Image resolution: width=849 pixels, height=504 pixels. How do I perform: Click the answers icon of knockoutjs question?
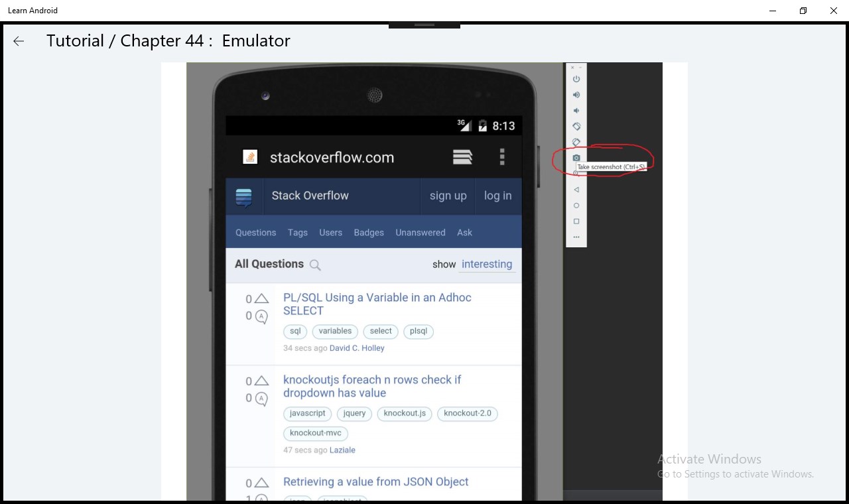261,399
